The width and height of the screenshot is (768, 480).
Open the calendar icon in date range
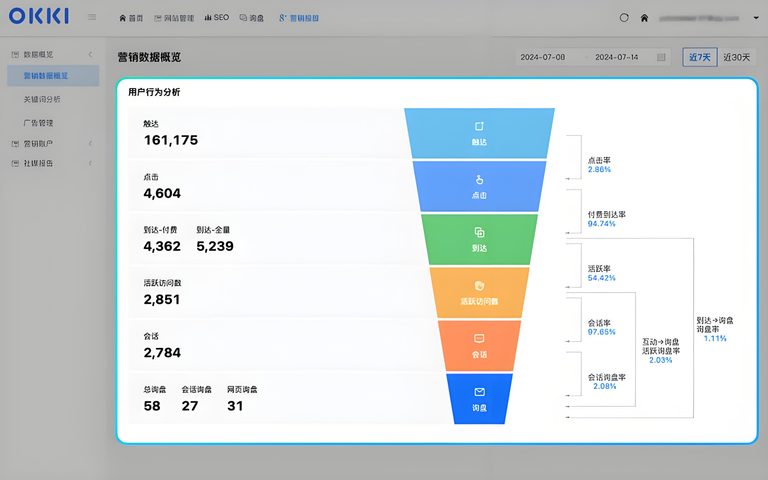tap(661, 57)
